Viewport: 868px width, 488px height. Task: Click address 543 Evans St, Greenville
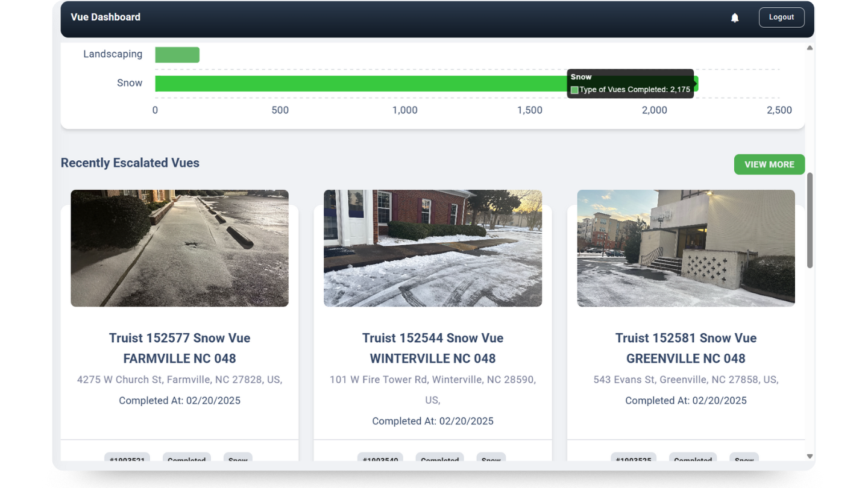point(686,380)
